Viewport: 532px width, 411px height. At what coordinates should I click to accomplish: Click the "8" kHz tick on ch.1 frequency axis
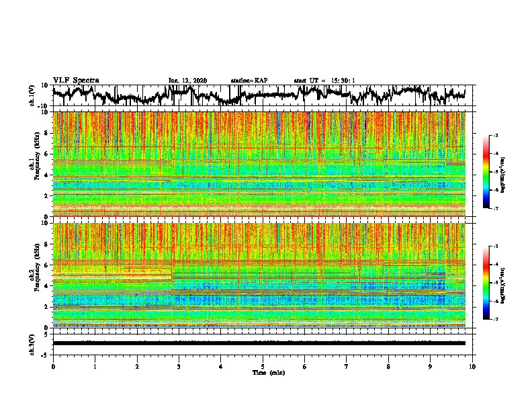click(x=46, y=133)
